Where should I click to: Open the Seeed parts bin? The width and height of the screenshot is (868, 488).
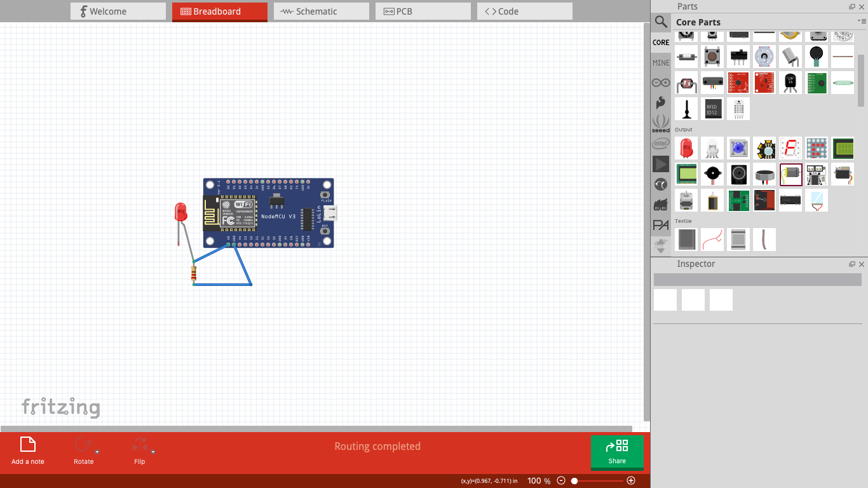click(x=661, y=123)
